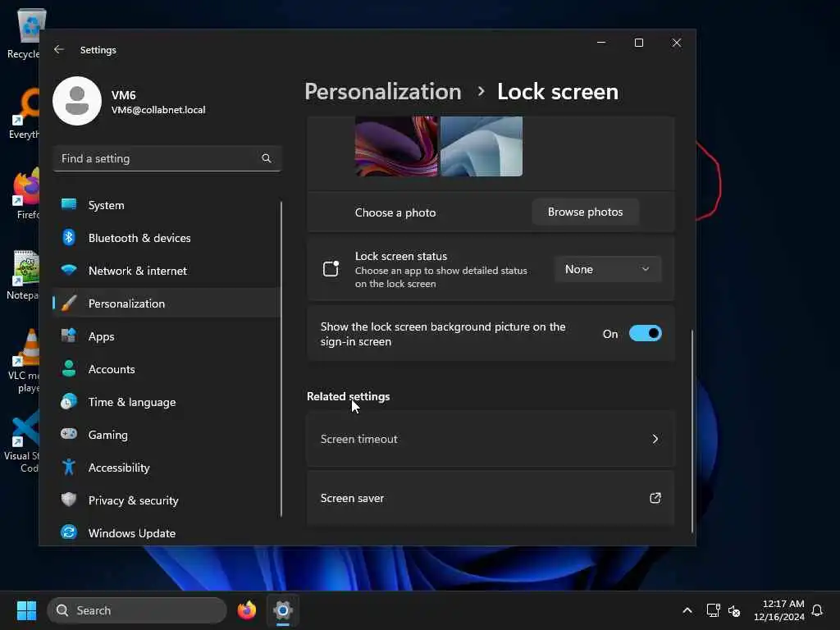This screenshot has width=840, height=630.
Task: Show hidden tray icons chevron
Action: click(x=687, y=610)
